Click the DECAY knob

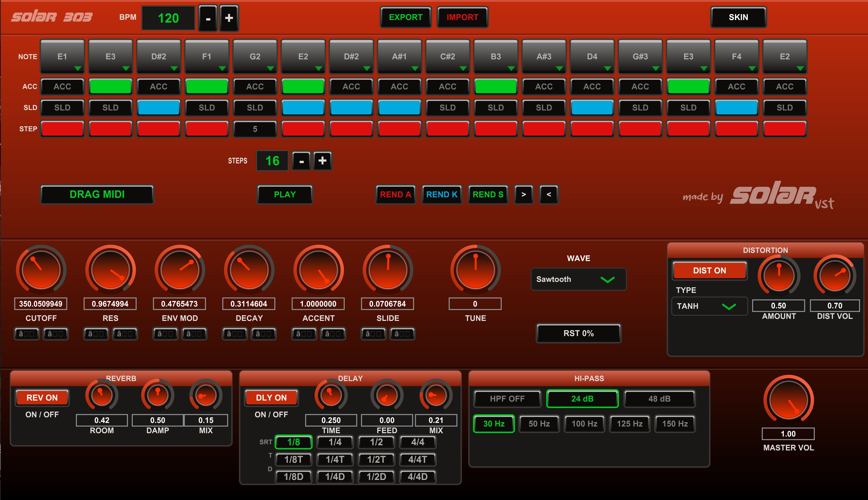click(248, 270)
